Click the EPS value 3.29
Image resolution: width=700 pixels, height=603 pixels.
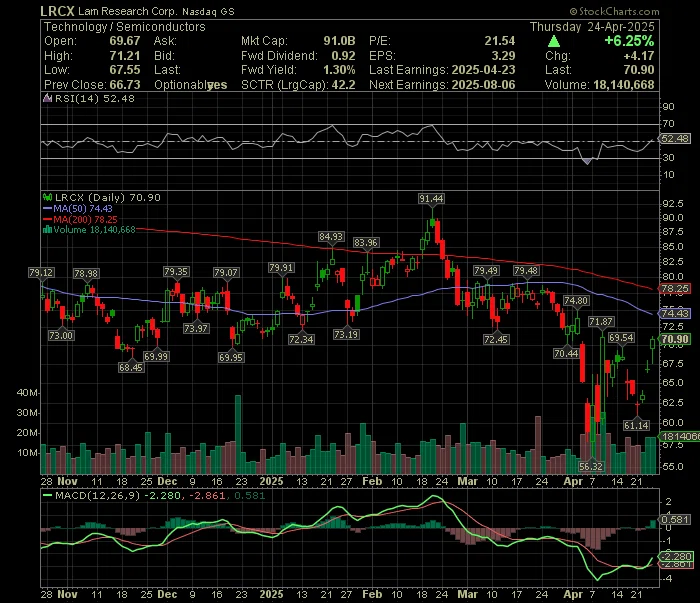pyautogui.click(x=503, y=56)
